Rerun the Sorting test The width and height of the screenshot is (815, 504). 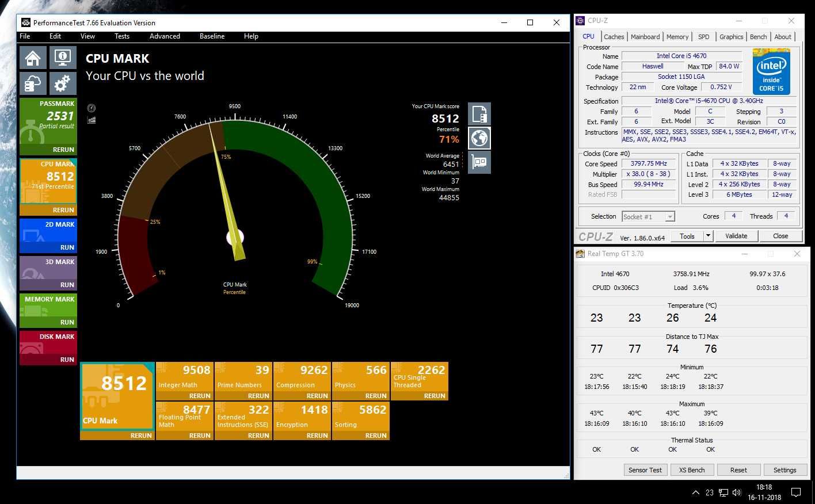point(376,436)
